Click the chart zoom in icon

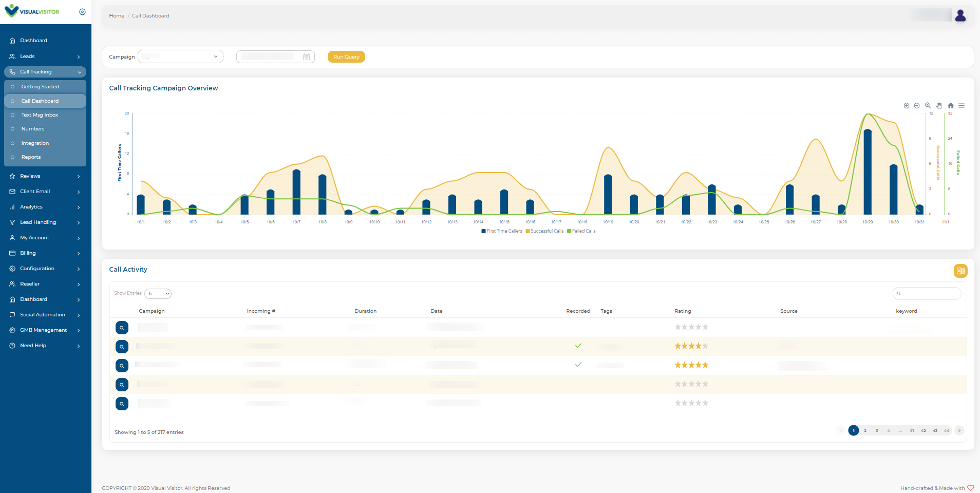[907, 106]
